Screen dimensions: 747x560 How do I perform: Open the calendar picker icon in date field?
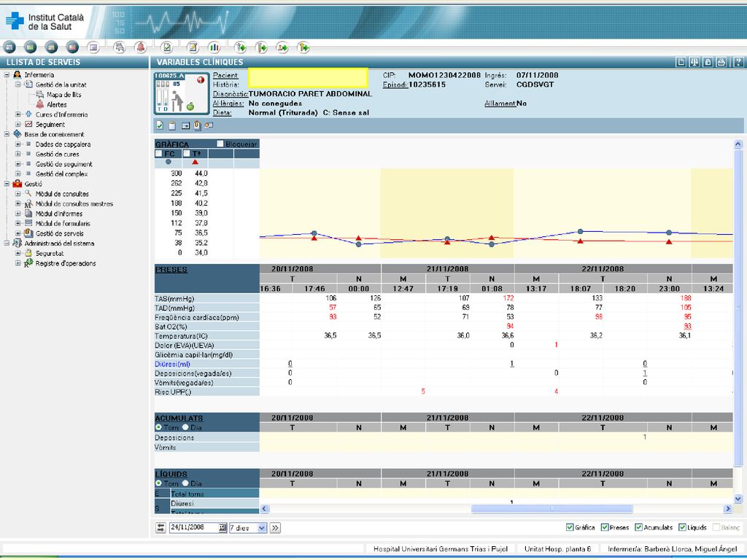[222, 528]
